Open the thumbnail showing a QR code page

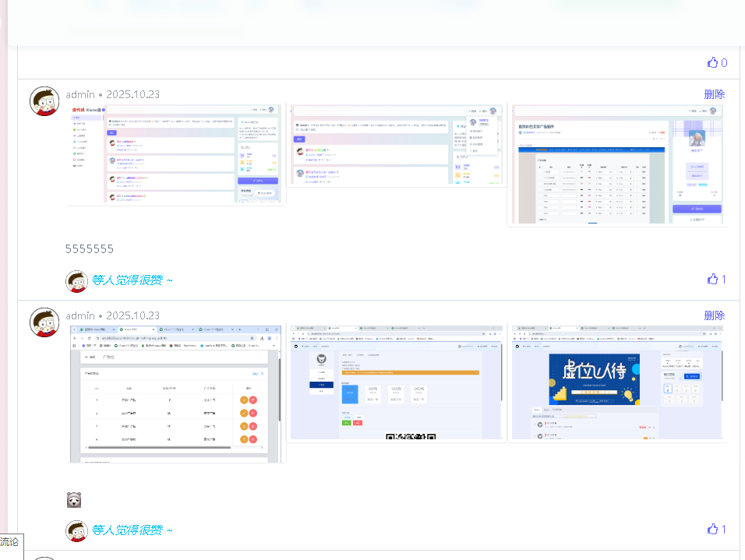(x=396, y=384)
